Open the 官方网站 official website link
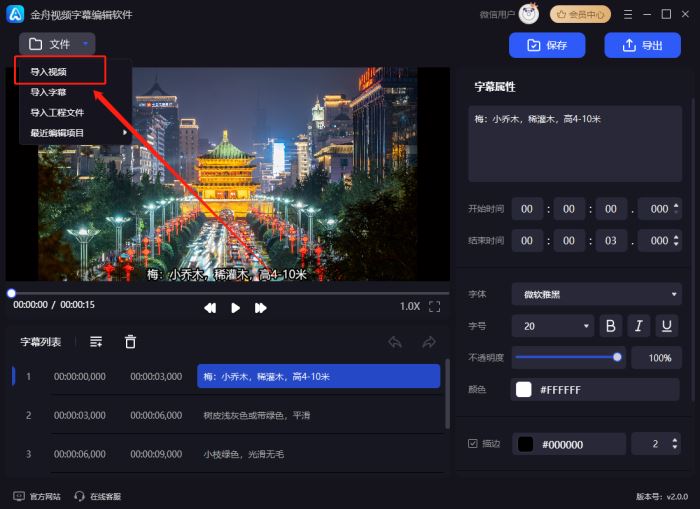The height and width of the screenshot is (509, 700). click(37, 496)
